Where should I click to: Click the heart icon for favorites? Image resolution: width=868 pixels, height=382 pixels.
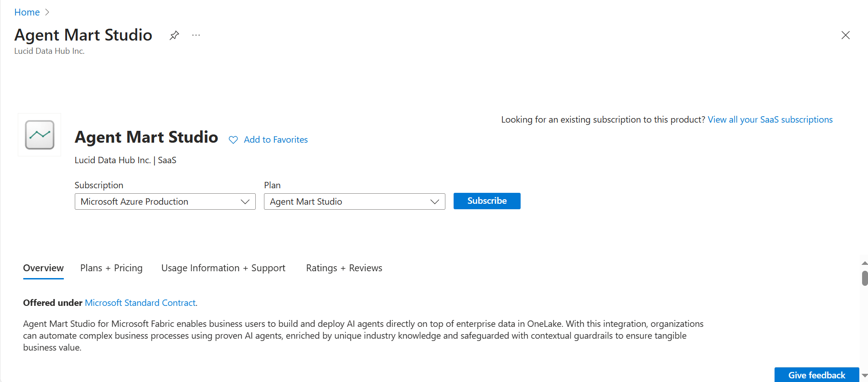[x=233, y=140]
